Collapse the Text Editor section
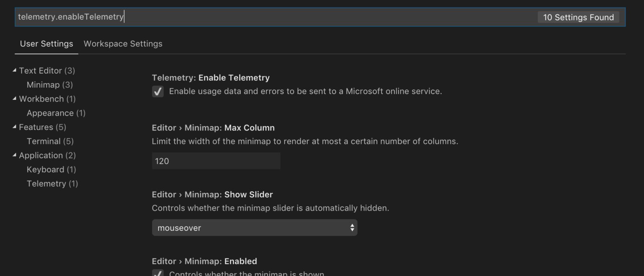Image resolution: width=644 pixels, height=276 pixels. click(x=14, y=70)
